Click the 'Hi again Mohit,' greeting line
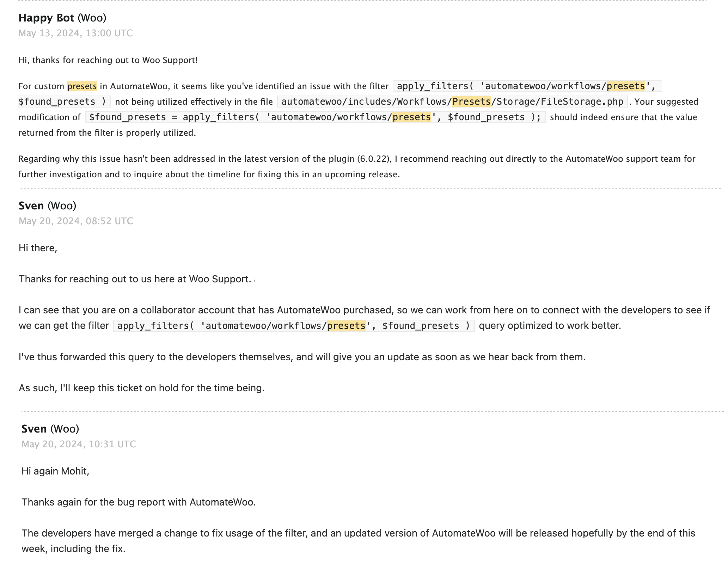728x582 pixels. click(55, 471)
